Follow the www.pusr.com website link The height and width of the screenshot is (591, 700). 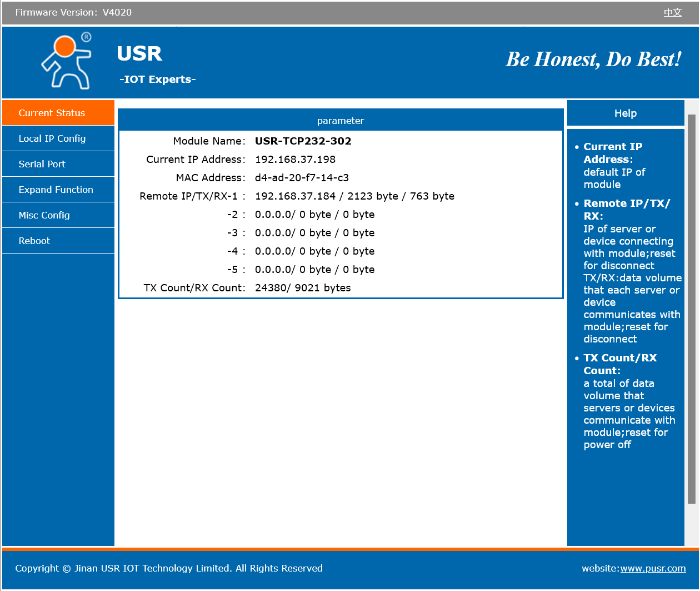pos(653,568)
